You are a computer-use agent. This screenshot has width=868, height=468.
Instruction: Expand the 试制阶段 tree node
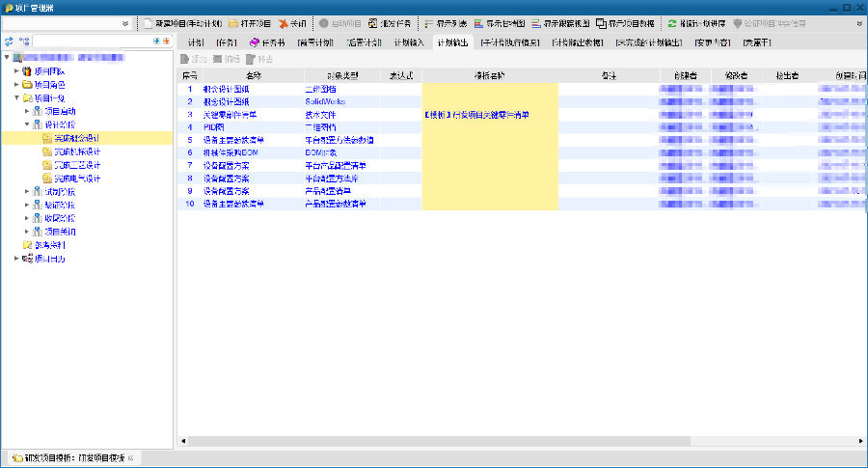coord(27,192)
